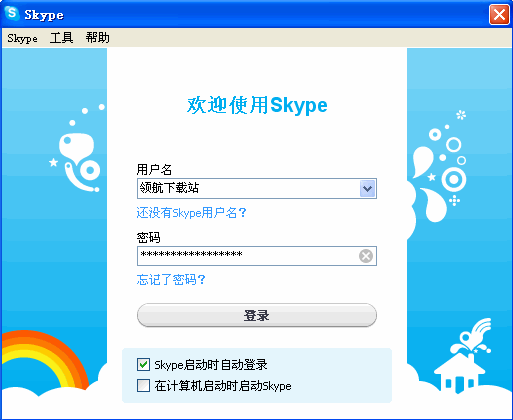Click the Skype logo icon in title bar
This screenshot has width=513, height=420.
[12, 14]
